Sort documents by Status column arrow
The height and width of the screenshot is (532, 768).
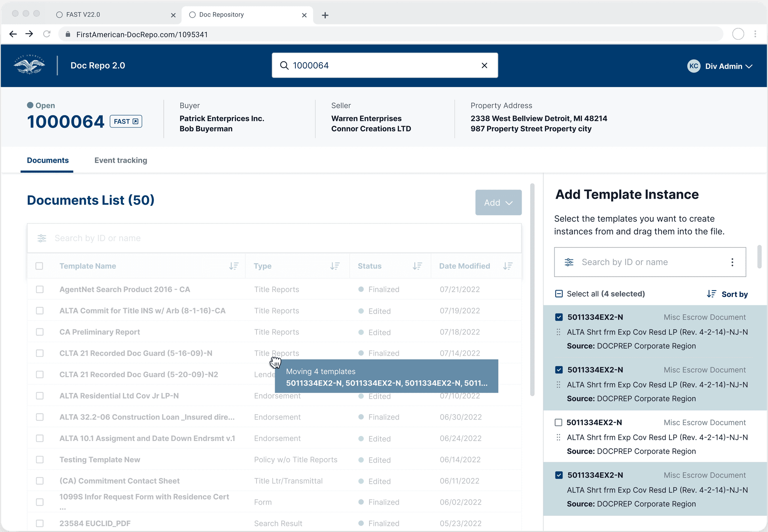point(417,266)
